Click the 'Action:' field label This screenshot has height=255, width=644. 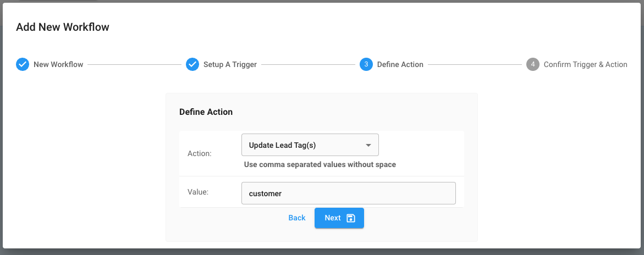click(x=200, y=153)
